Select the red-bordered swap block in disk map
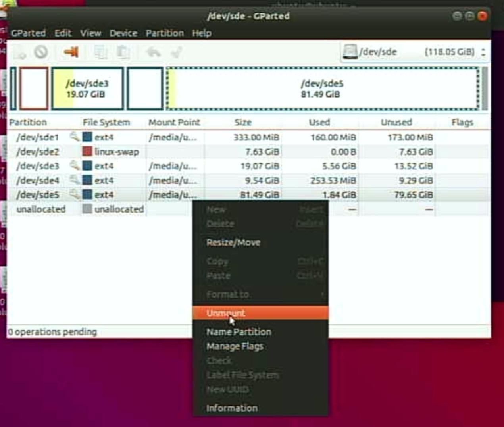This screenshot has height=427, width=504. (x=34, y=88)
